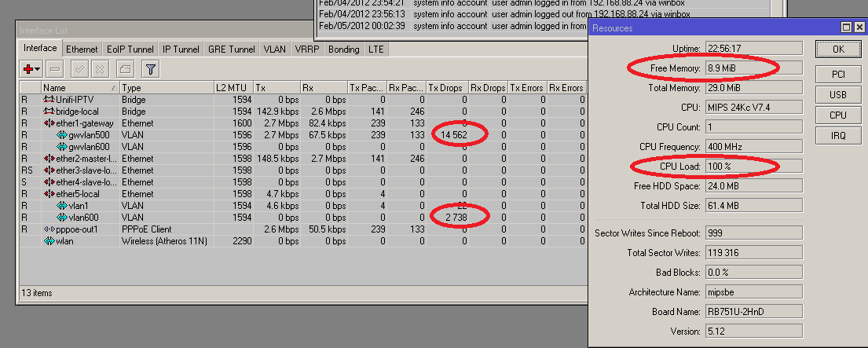This screenshot has width=868, height=348.
Task: Open PCI info in Resources window
Action: point(838,74)
